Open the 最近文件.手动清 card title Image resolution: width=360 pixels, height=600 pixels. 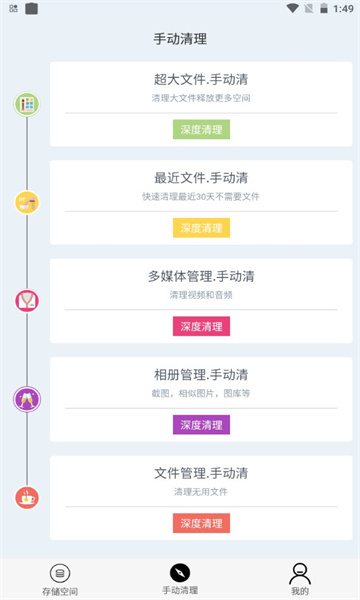pyautogui.click(x=201, y=178)
